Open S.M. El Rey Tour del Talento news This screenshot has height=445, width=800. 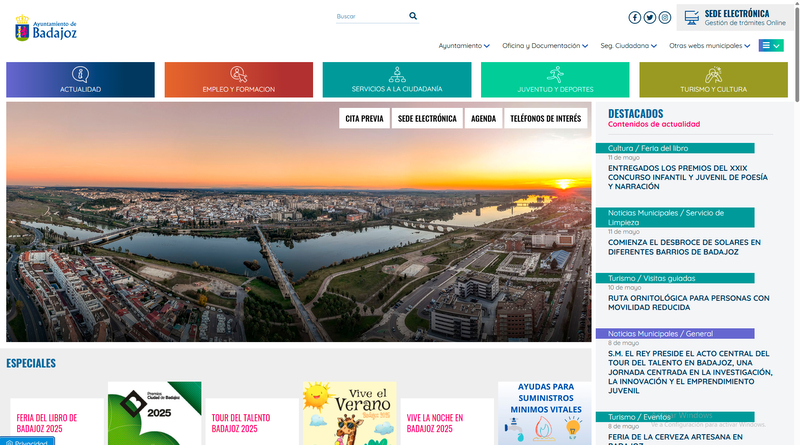pyautogui.click(x=690, y=372)
